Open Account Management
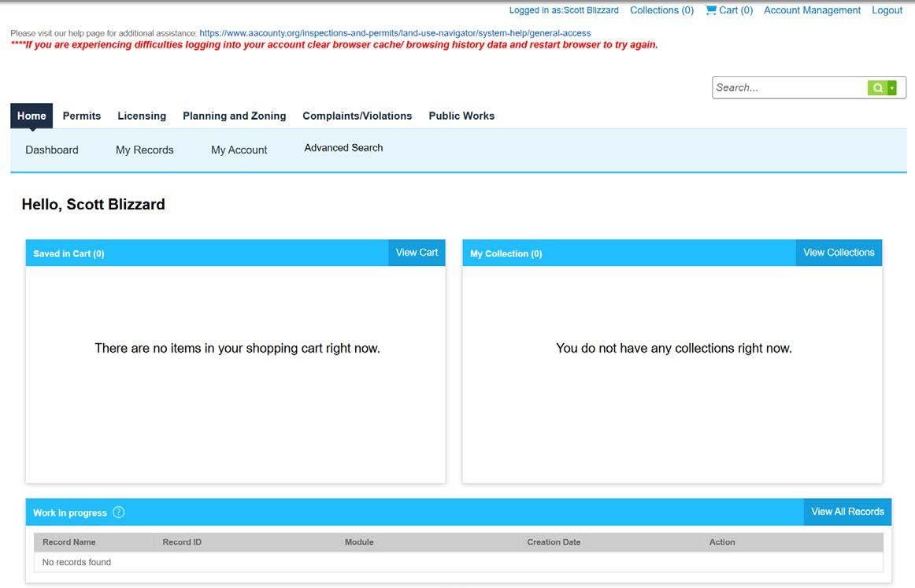 pyautogui.click(x=812, y=9)
